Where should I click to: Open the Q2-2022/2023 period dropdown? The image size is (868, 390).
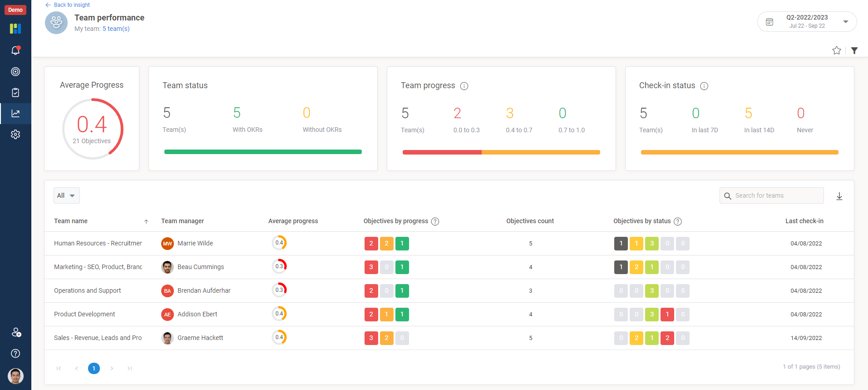pos(807,21)
